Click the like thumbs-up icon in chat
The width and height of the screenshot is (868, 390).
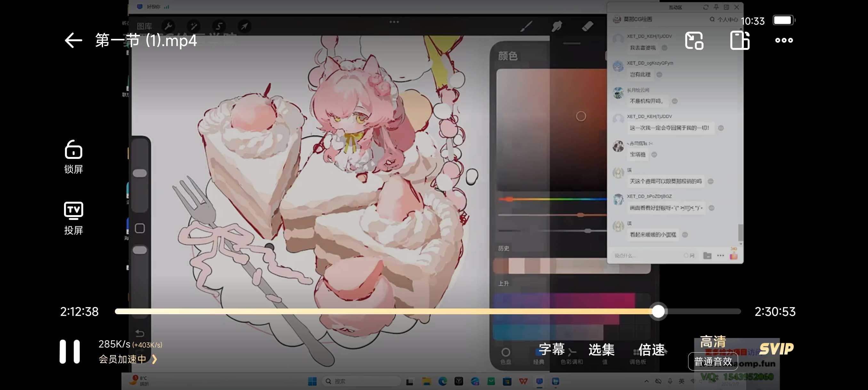734,256
